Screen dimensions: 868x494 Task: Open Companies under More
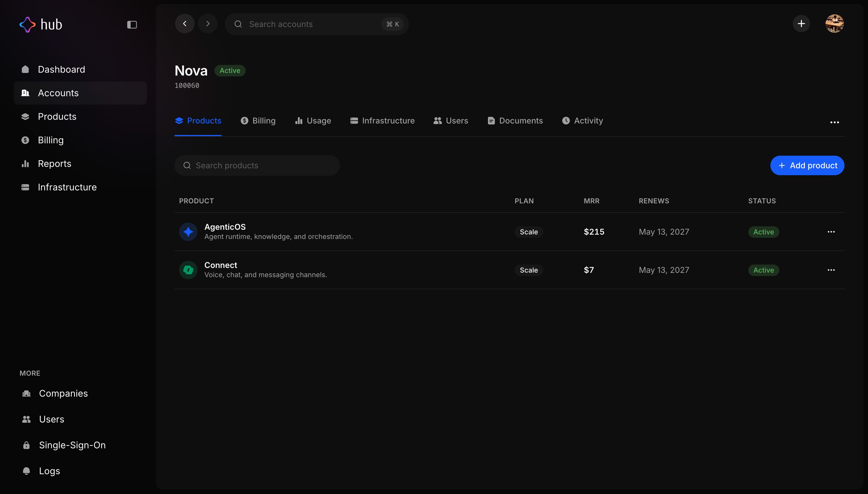click(x=80, y=393)
